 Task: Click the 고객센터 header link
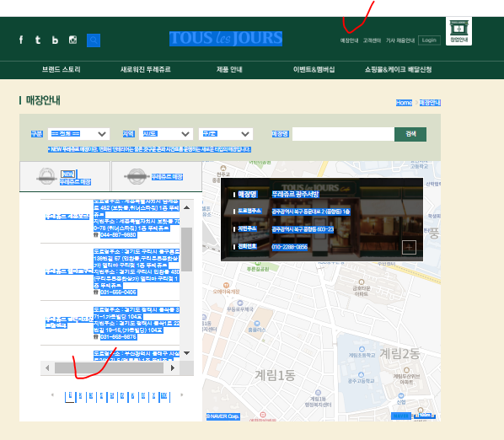click(x=372, y=40)
